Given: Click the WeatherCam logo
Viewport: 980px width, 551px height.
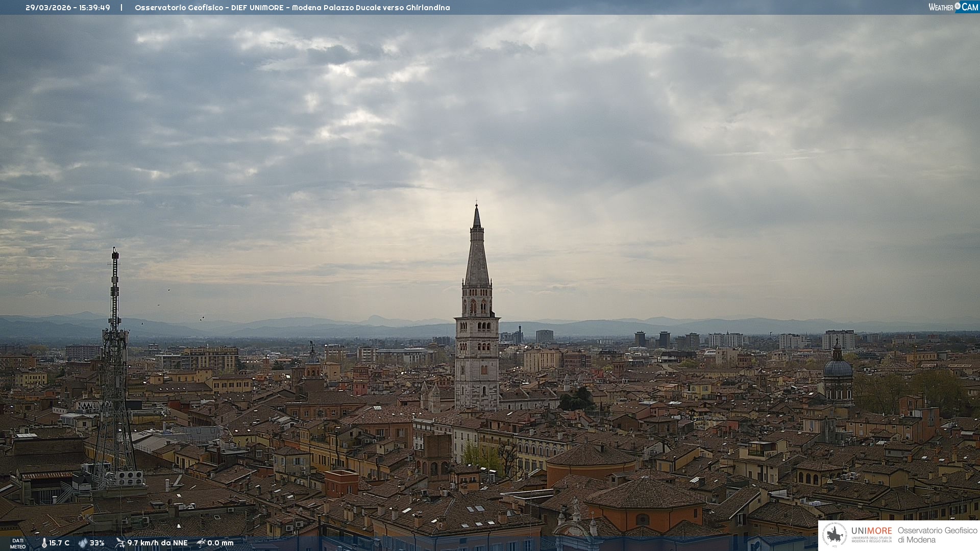Looking at the screenshot, I should pos(953,7).
